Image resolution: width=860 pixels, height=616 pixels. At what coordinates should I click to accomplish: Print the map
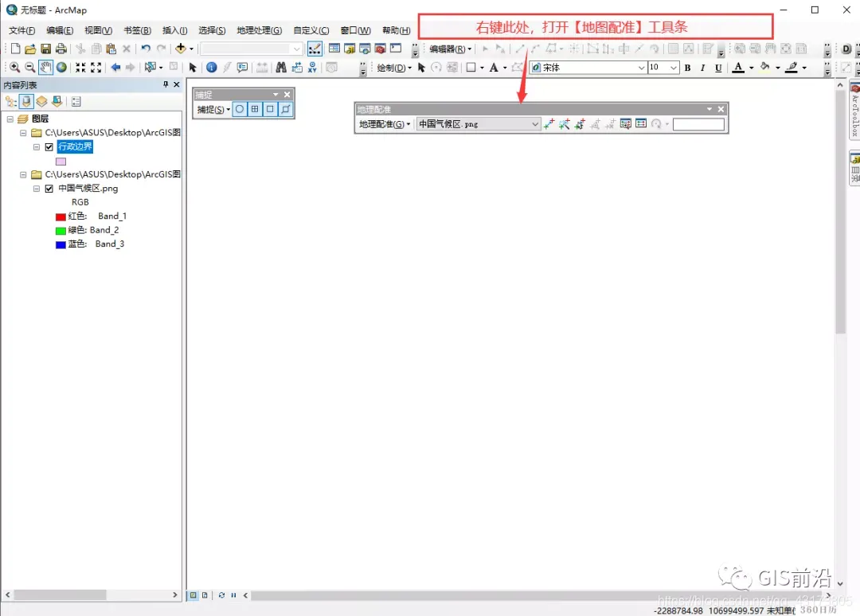[x=61, y=49]
